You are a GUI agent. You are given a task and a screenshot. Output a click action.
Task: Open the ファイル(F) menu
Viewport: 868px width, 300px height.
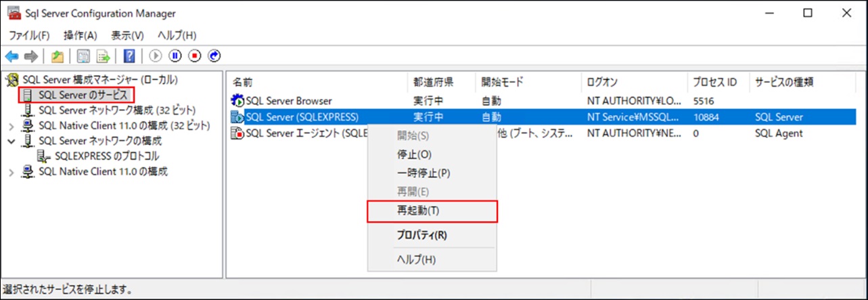click(29, 35)
